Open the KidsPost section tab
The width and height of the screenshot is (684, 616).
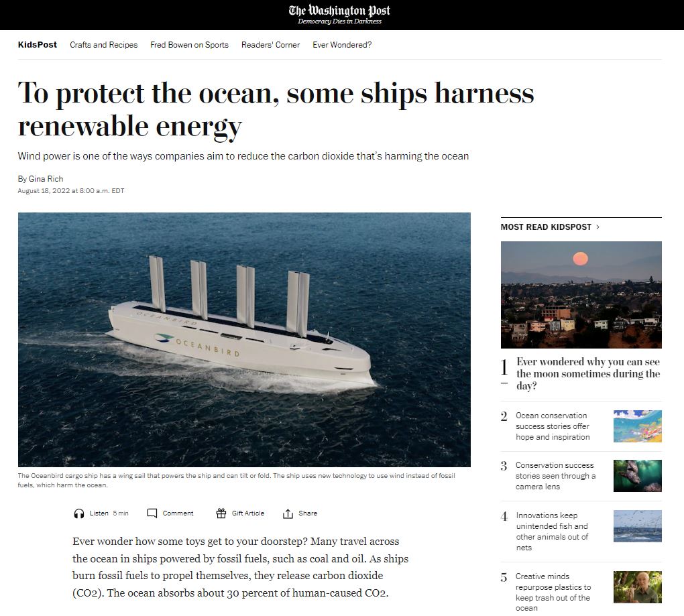pyautogui.click(x=38, y=44)
